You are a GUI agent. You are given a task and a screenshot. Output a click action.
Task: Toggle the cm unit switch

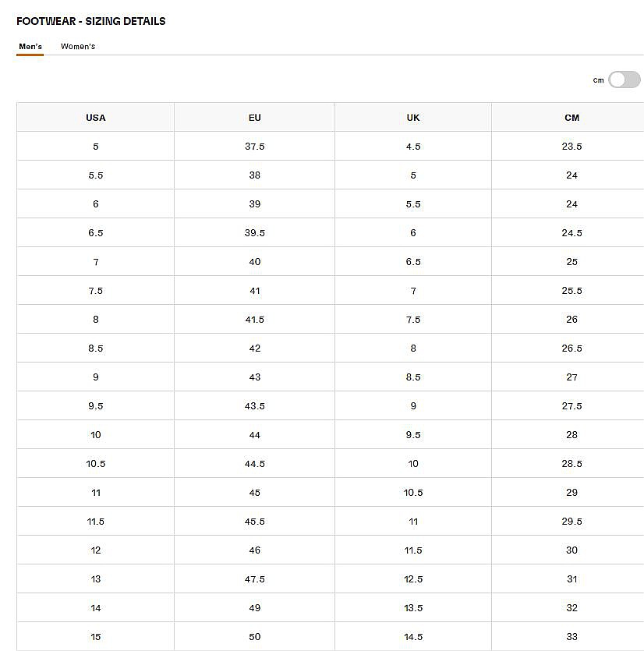click(624, 80)
